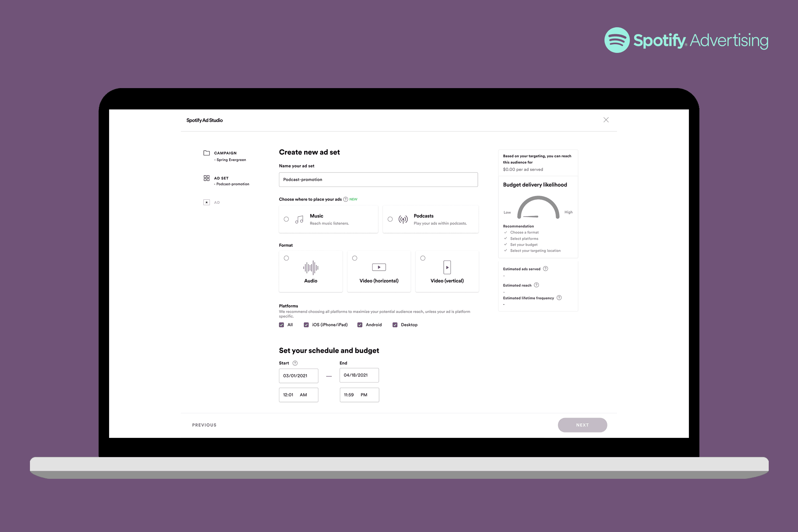Toggle the iOS iPhone iPad checkbox
The height and width of the screenshot is (532, 798).
pos(306,325)
